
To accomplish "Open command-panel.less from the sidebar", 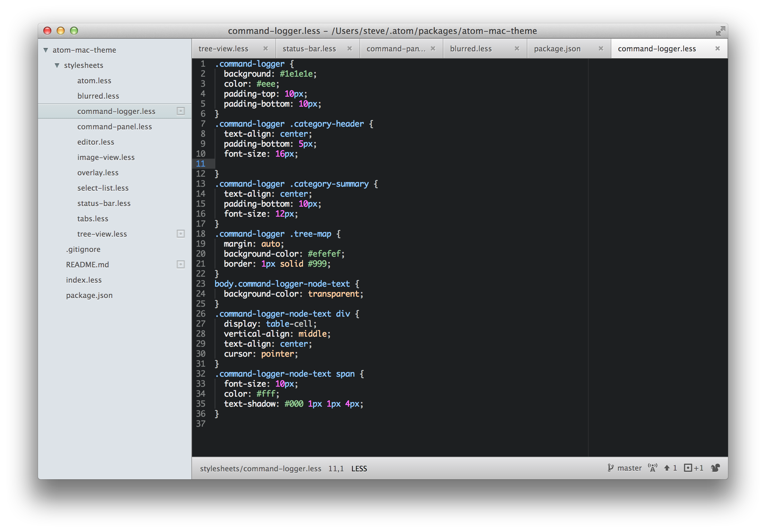I will pos(114,127).
